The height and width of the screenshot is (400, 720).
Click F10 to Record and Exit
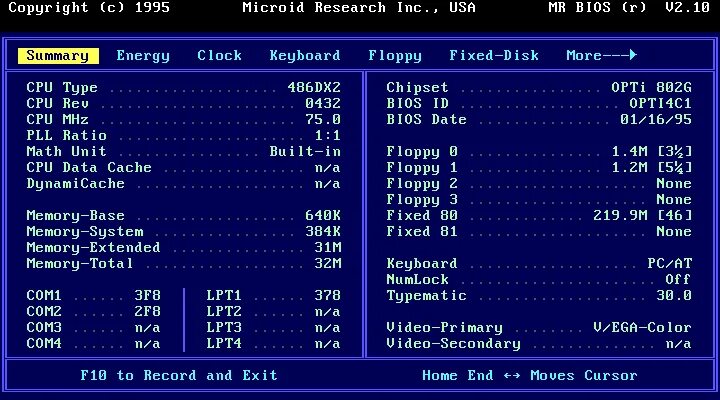point(179,376)
